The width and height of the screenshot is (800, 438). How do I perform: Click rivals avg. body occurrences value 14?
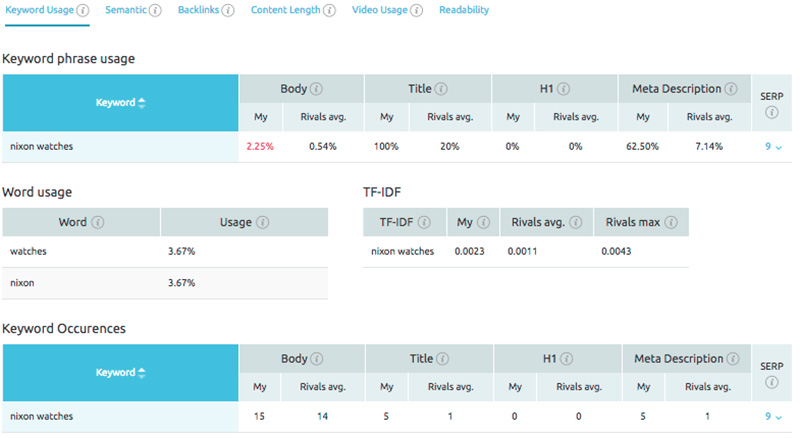point(322,417)
